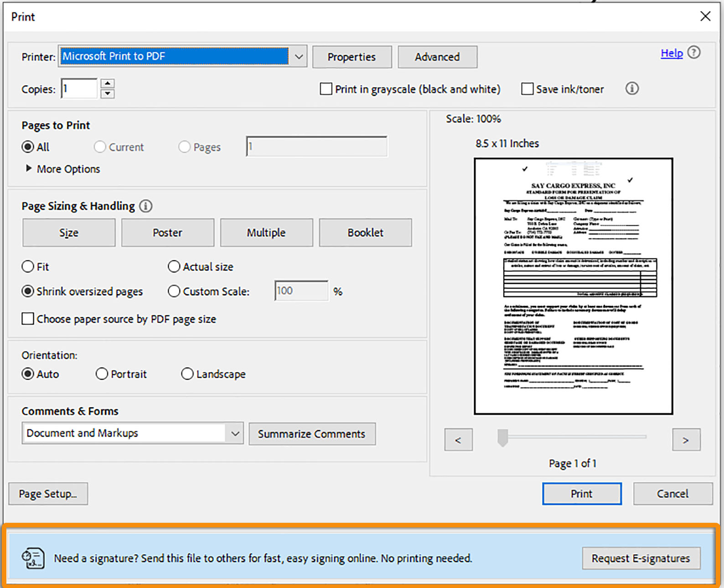Click the page preview slider handle
This screenshot has height=588, width=724.
point(502,438)
